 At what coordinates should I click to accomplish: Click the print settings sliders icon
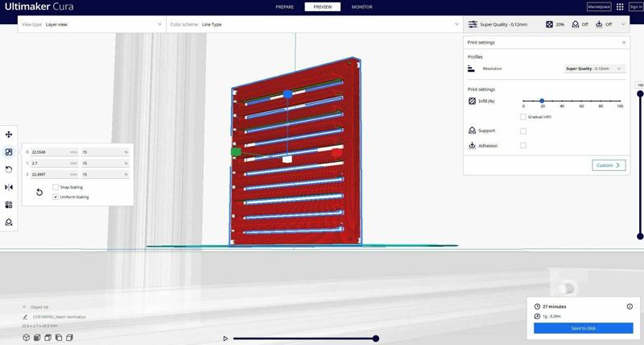point(473,24)
